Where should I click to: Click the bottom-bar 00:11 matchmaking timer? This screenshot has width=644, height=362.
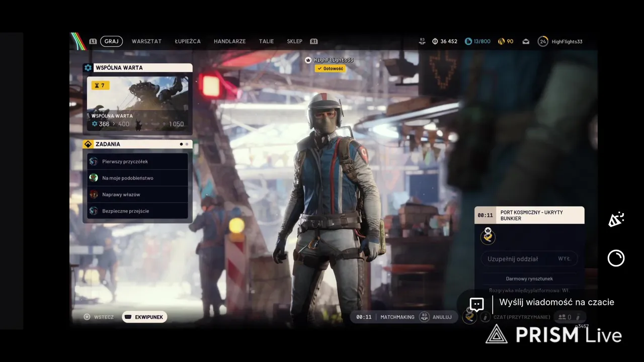click(x=364, y=317)
